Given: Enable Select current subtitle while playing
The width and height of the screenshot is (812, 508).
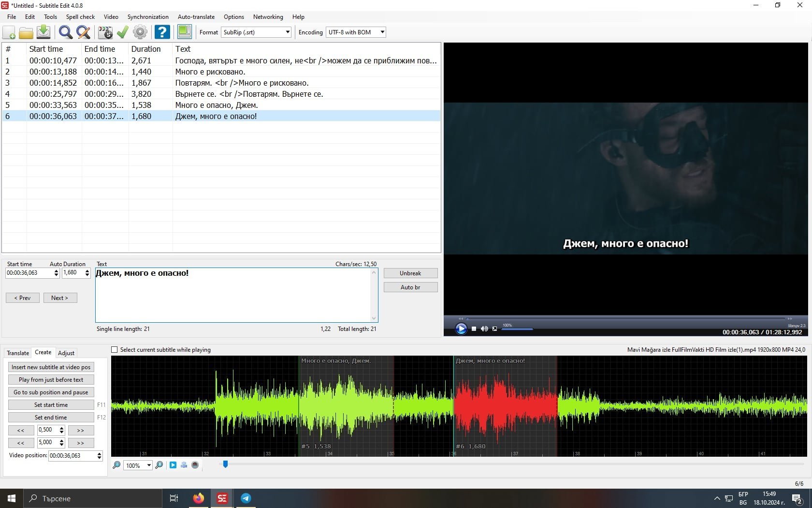Looking at the screenshot, I should 115,350.
